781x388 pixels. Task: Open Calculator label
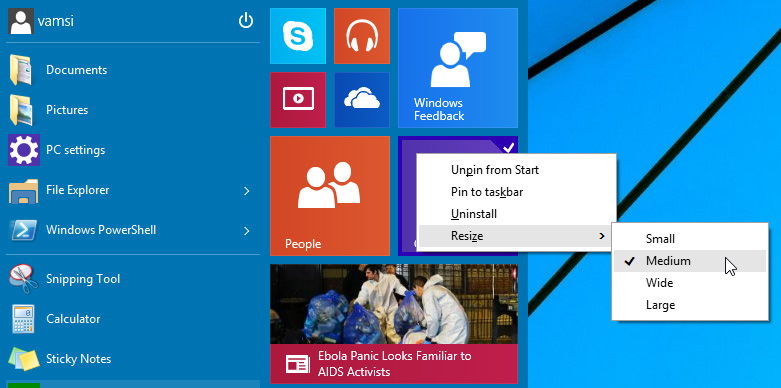73,319
